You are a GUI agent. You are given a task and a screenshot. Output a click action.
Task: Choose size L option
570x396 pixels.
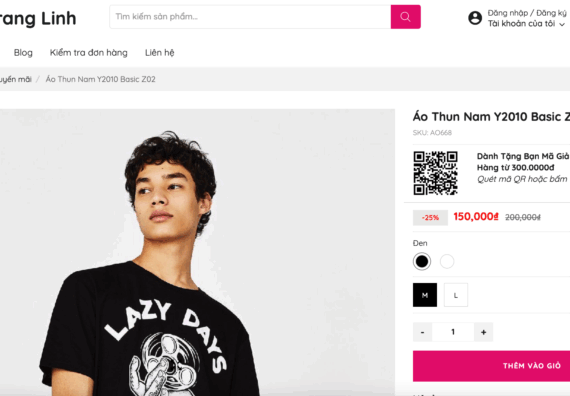[x=456, y=295]
